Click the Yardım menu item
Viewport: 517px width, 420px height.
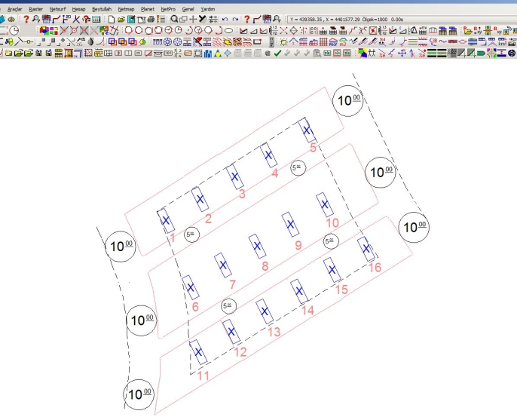(206, 8)
